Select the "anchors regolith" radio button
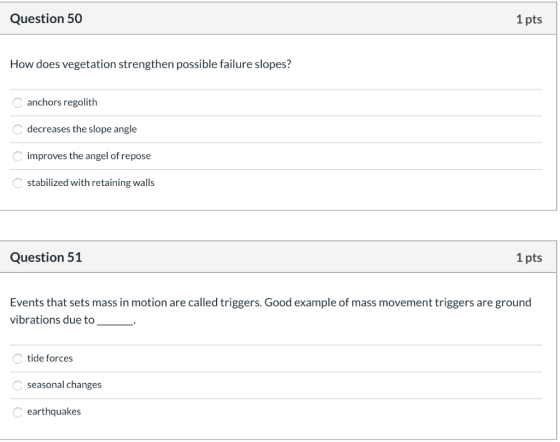 (18, 103)
